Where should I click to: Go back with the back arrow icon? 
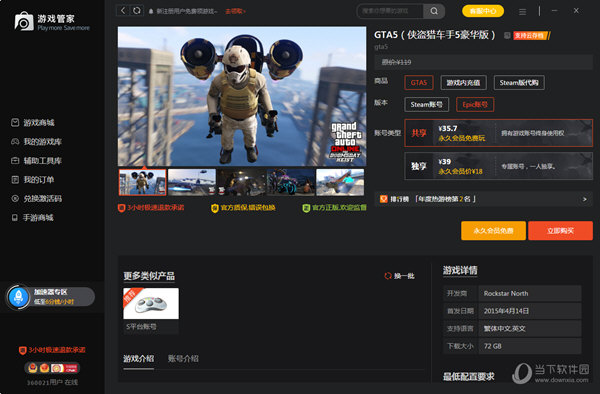[122, 11]
